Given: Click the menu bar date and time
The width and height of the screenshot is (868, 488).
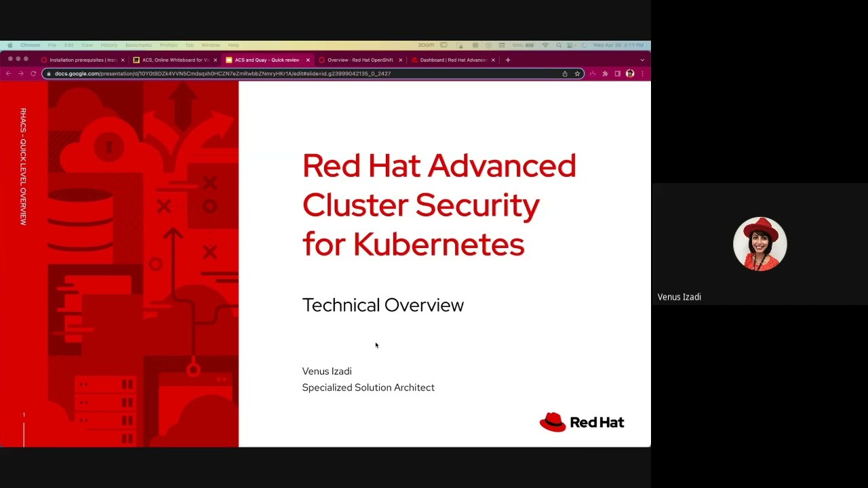Looking at the screenshot, I should 618,45.
